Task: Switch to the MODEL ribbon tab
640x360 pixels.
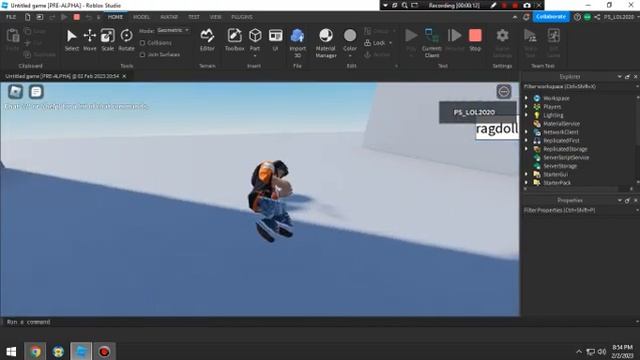Action: point(141,17)
